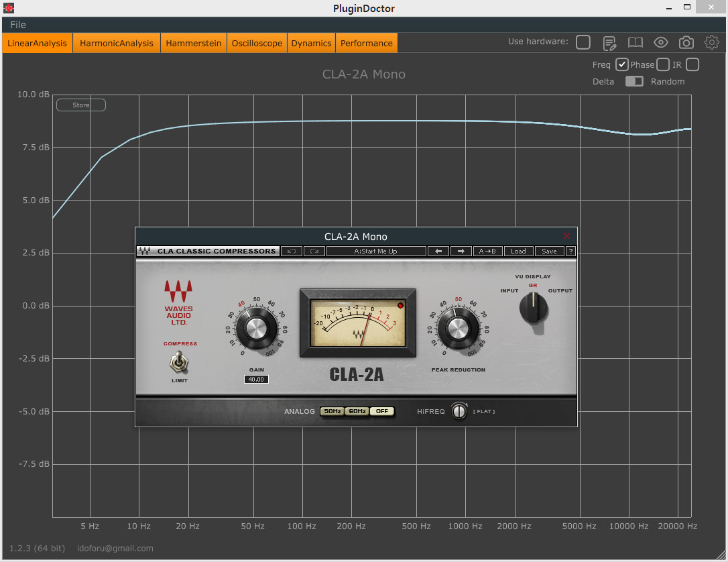Select Analog 50Hz option
The height and width of the screenshot is (562, 728).
pyautogui.click(x=332, y=411)
